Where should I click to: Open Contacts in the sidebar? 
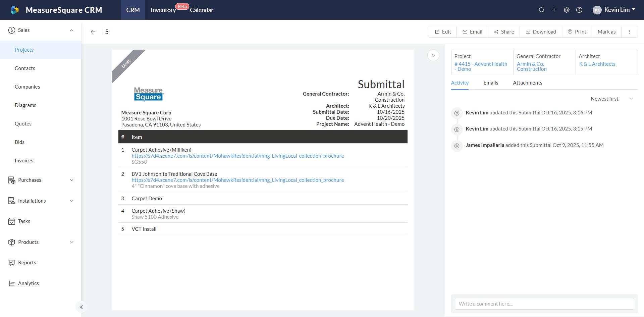(x=41, y=68)
